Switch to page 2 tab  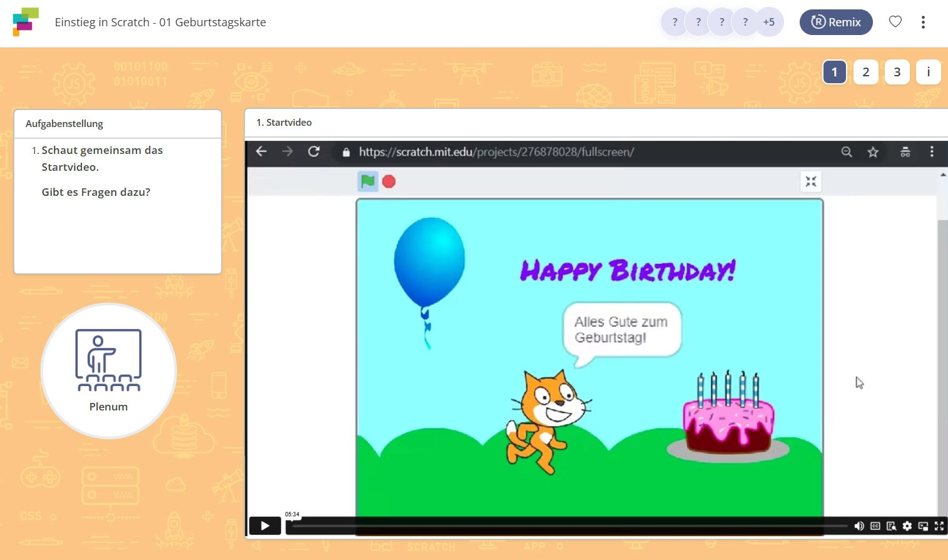(x=866, y=72)
